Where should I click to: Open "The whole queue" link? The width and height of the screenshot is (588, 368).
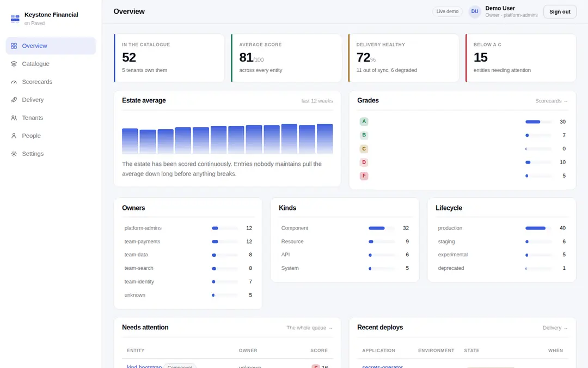309,328
